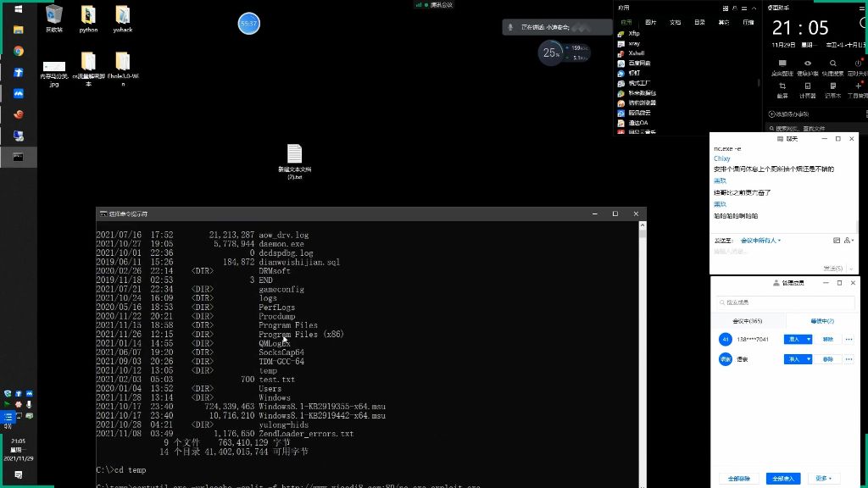Remove waiting member 138****7041

tap(827, 339)
